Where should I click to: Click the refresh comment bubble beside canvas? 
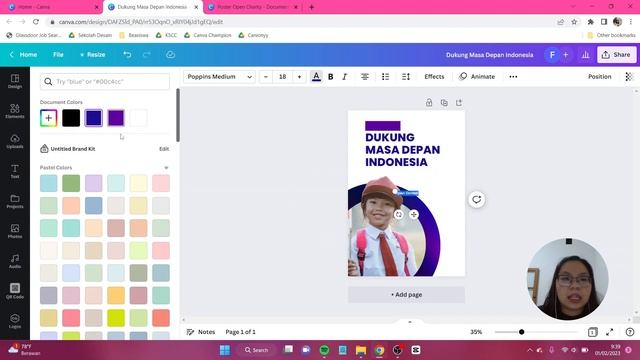(476, 200)
